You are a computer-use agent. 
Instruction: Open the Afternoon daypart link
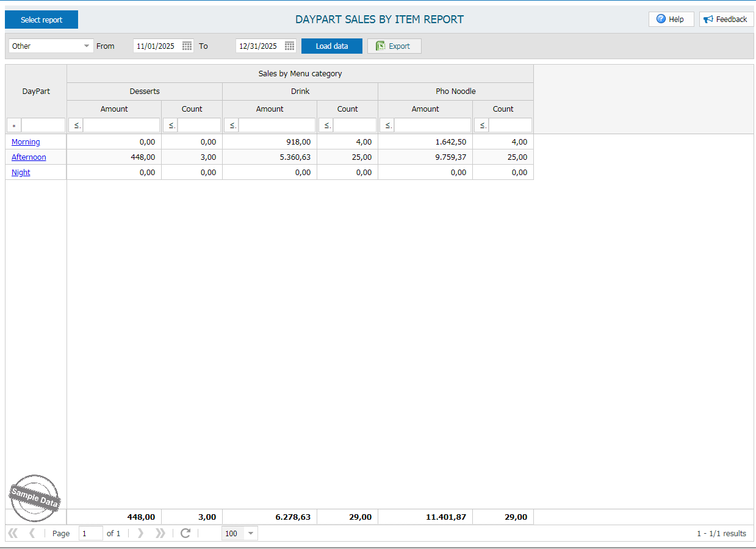point(29,157)
